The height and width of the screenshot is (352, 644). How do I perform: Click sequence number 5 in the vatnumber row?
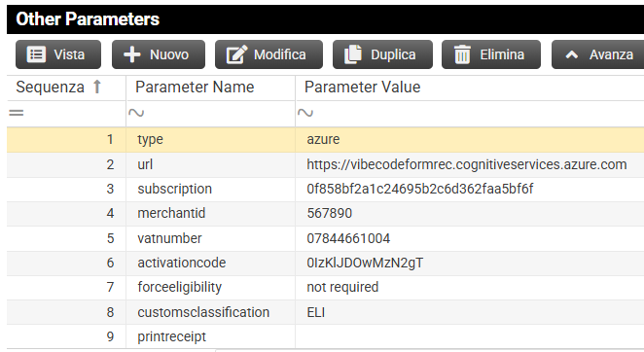click(110, 238)
